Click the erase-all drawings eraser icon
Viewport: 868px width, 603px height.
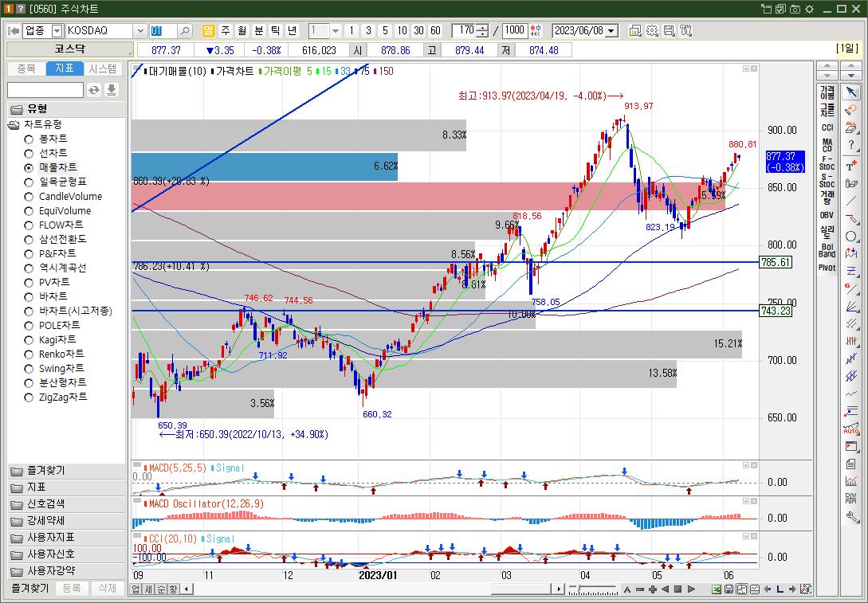click(851, 127)
